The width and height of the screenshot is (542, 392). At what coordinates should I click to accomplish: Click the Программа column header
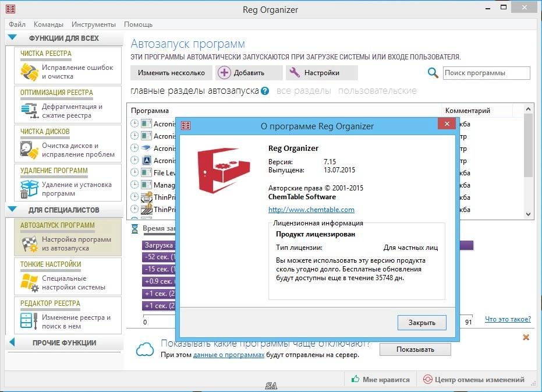point(284,111)
